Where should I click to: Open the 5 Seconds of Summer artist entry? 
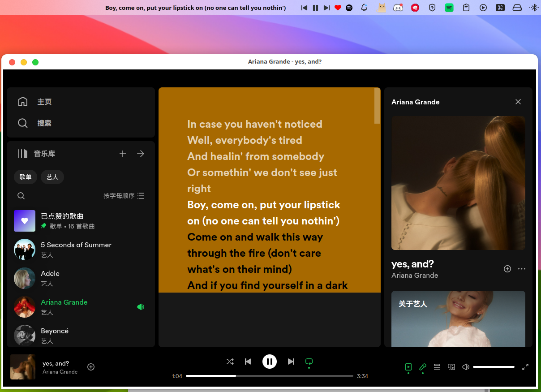click(x=81, y=250)
